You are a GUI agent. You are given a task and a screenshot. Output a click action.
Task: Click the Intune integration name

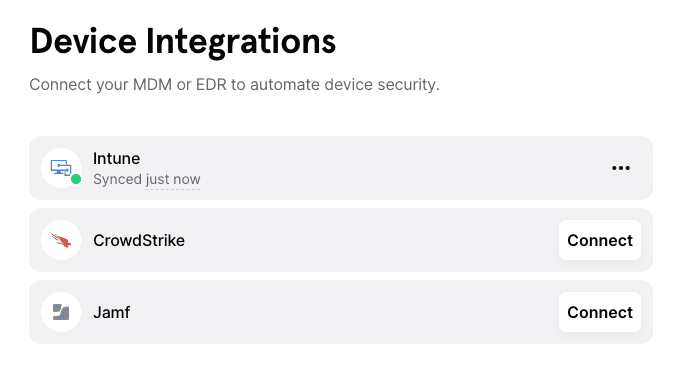pyautogui.click(x=116, y=159)
